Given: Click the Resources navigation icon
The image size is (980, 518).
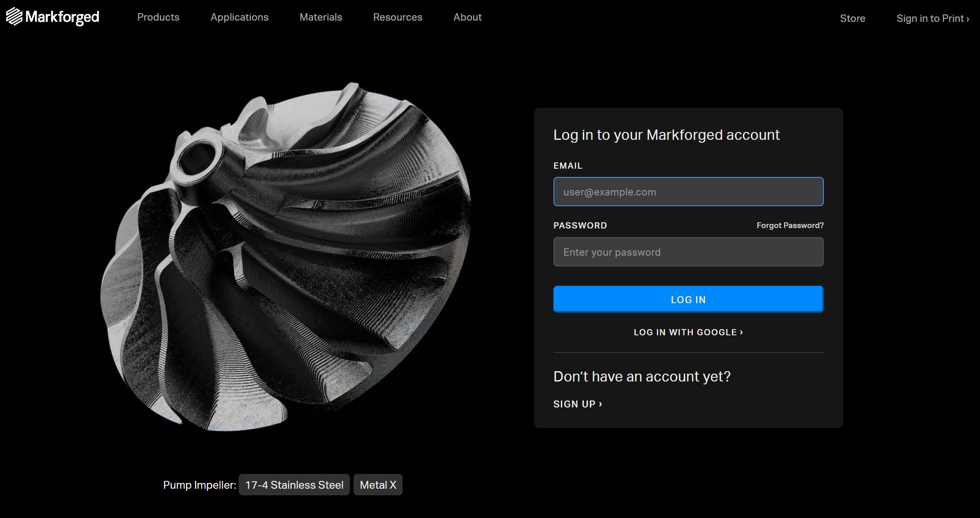Looking at the screenshot, I should point(398,17).
